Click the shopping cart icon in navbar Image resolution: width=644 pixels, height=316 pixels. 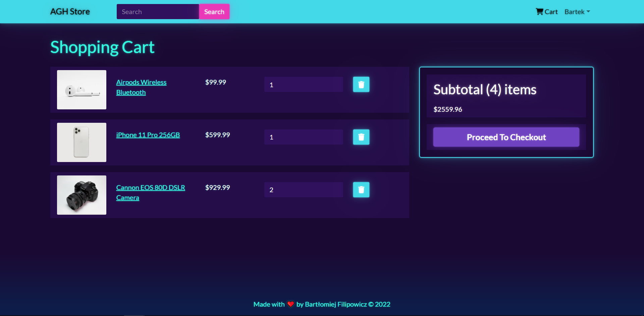539,11
